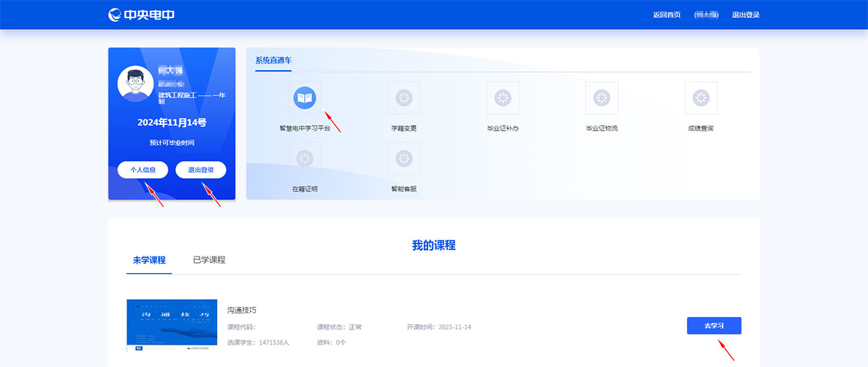Launch the 智能客服 icon
Screen dimensions: 868x367
404,158
